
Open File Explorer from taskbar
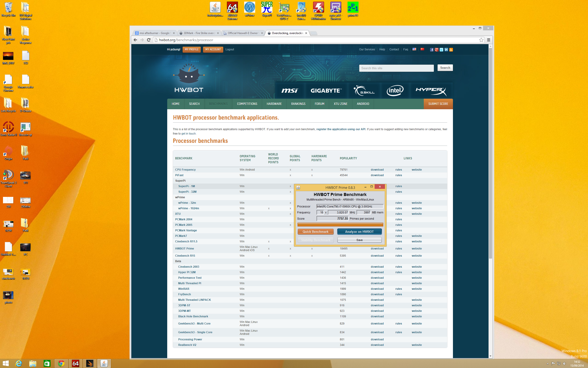coord(33,363)
